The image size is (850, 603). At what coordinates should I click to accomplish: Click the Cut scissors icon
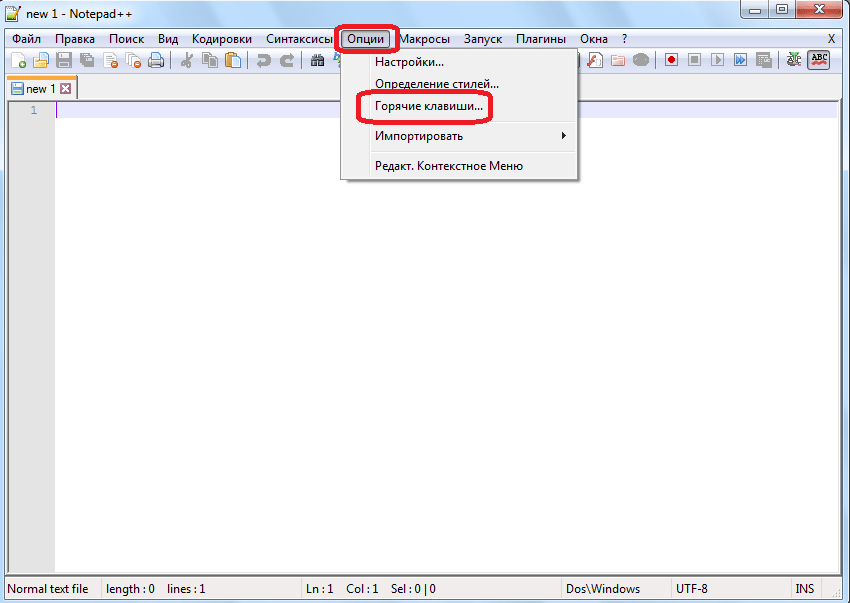point(186,60)
